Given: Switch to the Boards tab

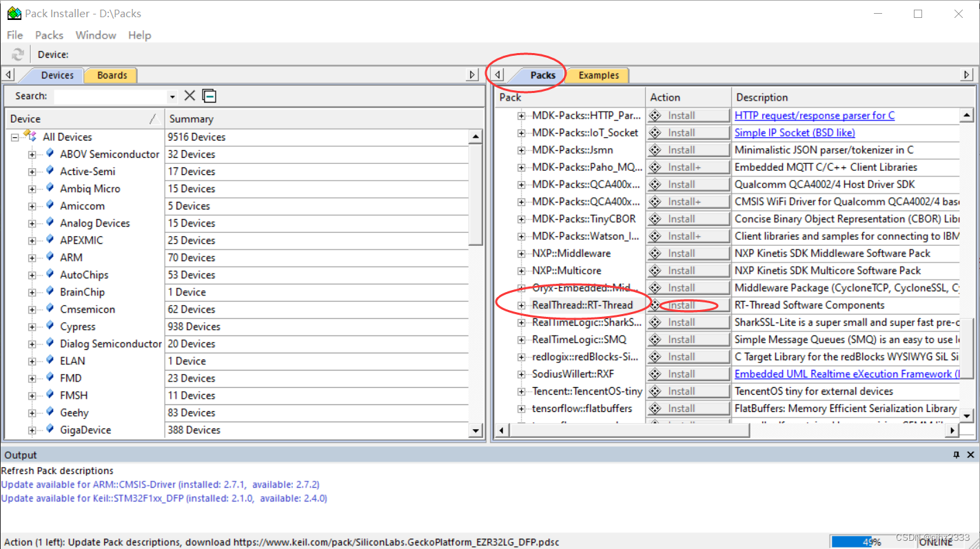Looking at the screenshot, I should pos(112,75).
